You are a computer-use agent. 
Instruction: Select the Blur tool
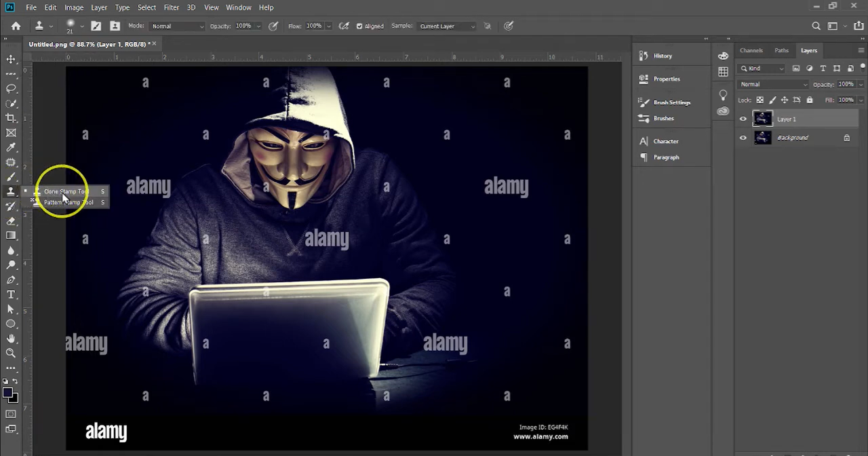11,250
